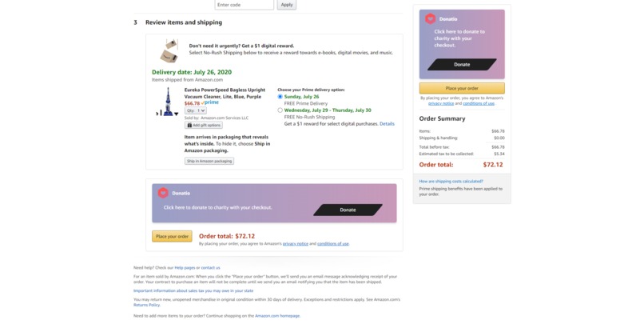644x328 pixels.
Task: Click the Eureka vacuum cleaner thumbnail
Action: click(x=168, y=102)
